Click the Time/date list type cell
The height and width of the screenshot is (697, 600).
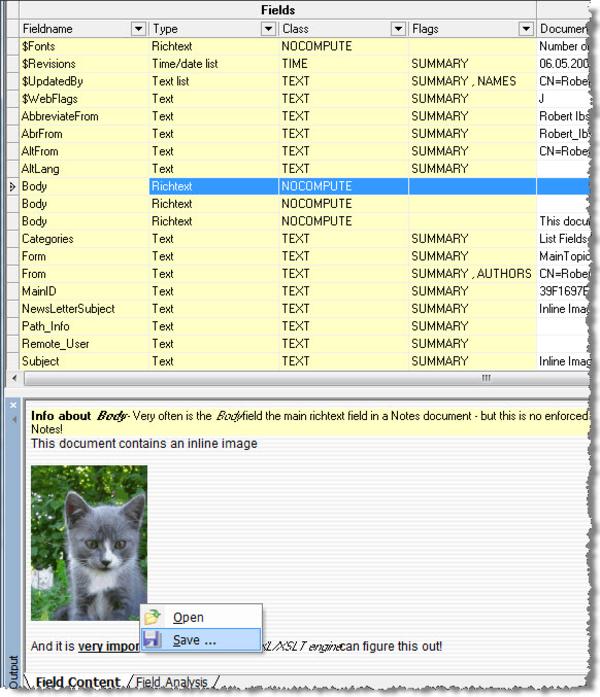pos(213,64)
